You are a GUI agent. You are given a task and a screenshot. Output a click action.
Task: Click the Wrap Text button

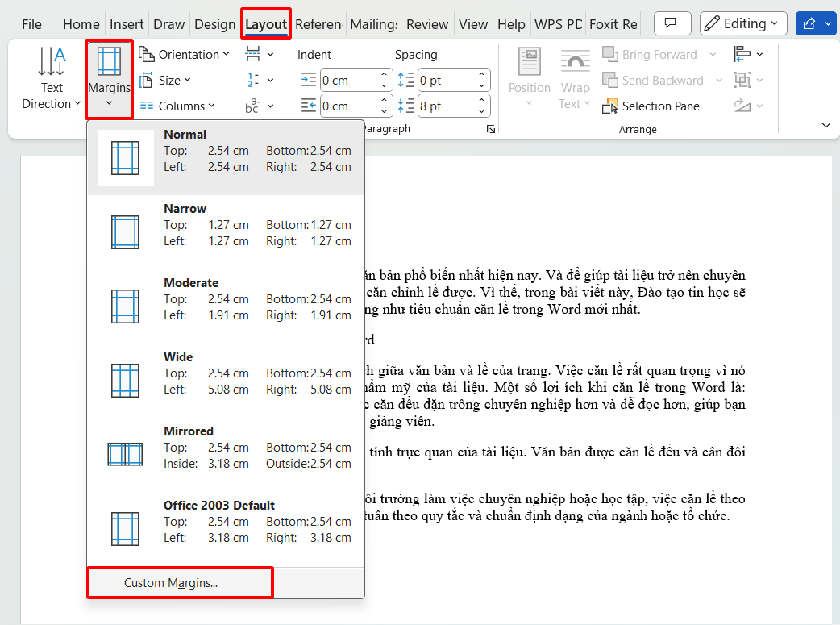tap(575, 78)
